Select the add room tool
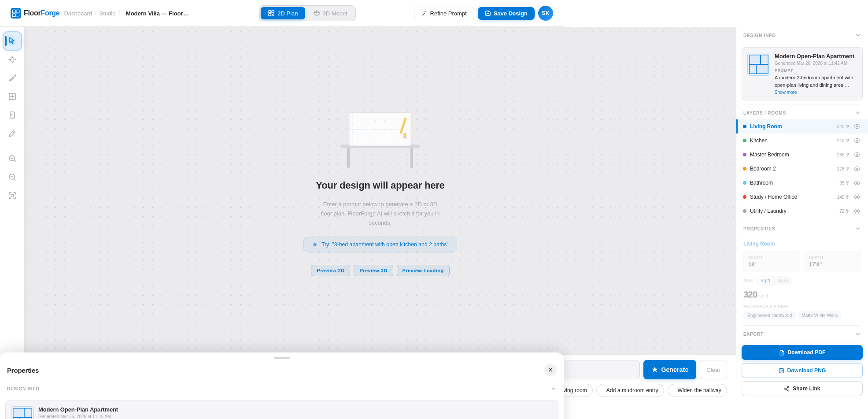 (12, 96)
